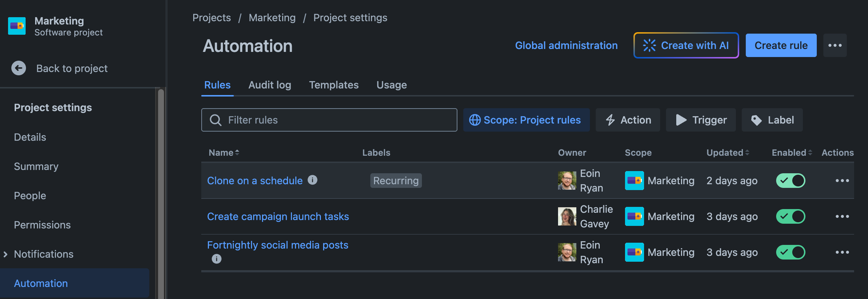The width and height of the screenshot is (868, 299).
Task: Open actions menu for Fortnightly social media posts rule
Action: point(842,252)
